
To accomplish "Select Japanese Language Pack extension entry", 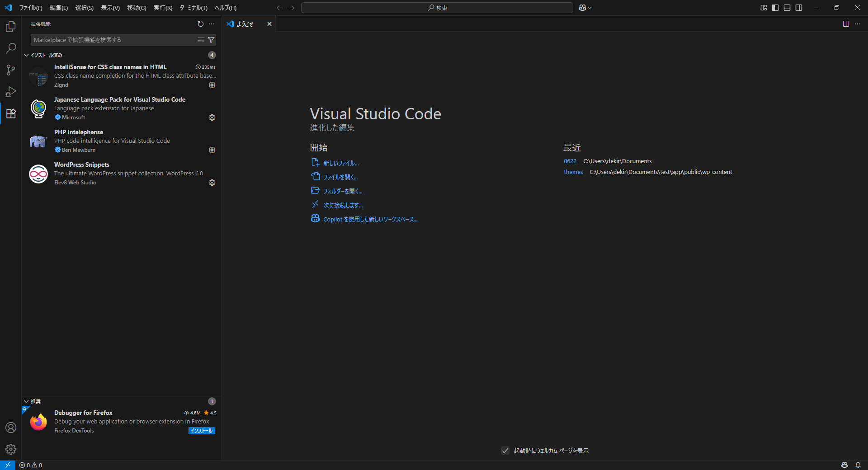I will tap(122, 108).
